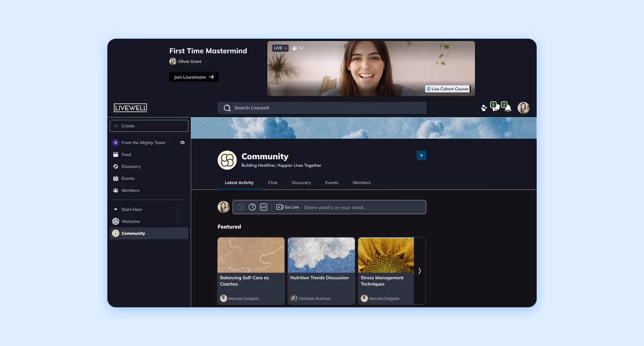The image size is (644, 346).
Task: Switch to the Chat tab
Action: [273, 182]
